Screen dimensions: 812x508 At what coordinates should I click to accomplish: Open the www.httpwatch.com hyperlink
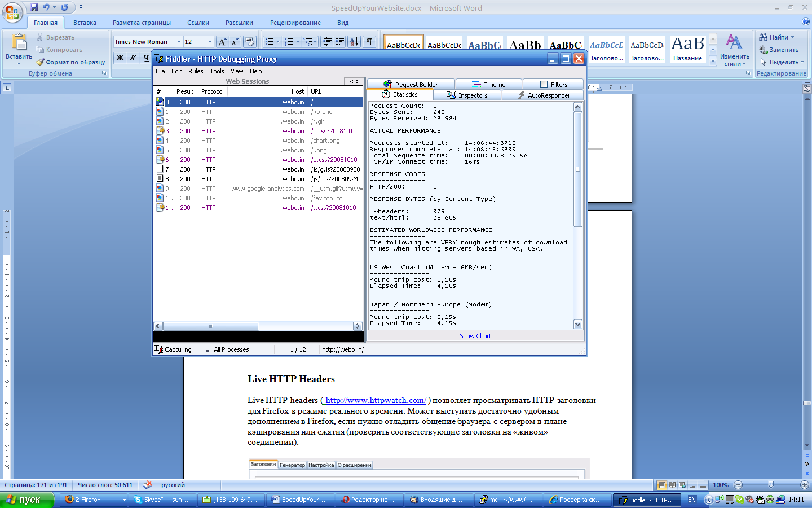pyautogui.click(x=375, y=400)
